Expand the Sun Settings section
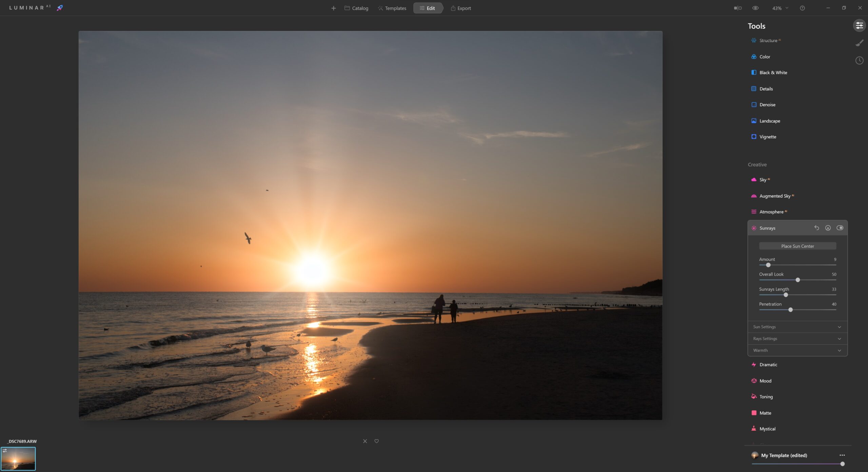The image size is (868, 472). (797, 327)
